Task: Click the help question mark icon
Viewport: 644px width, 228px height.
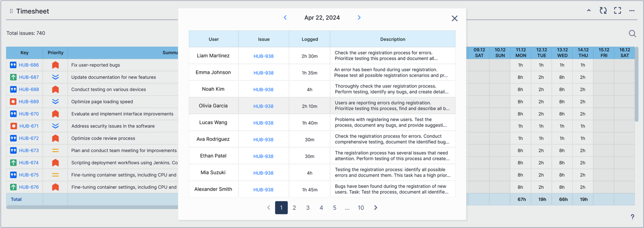Action: point(632,217)
